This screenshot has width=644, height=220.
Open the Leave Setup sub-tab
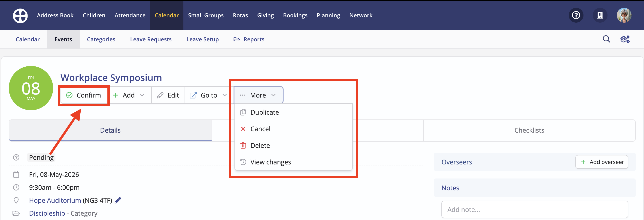[203, 39]
